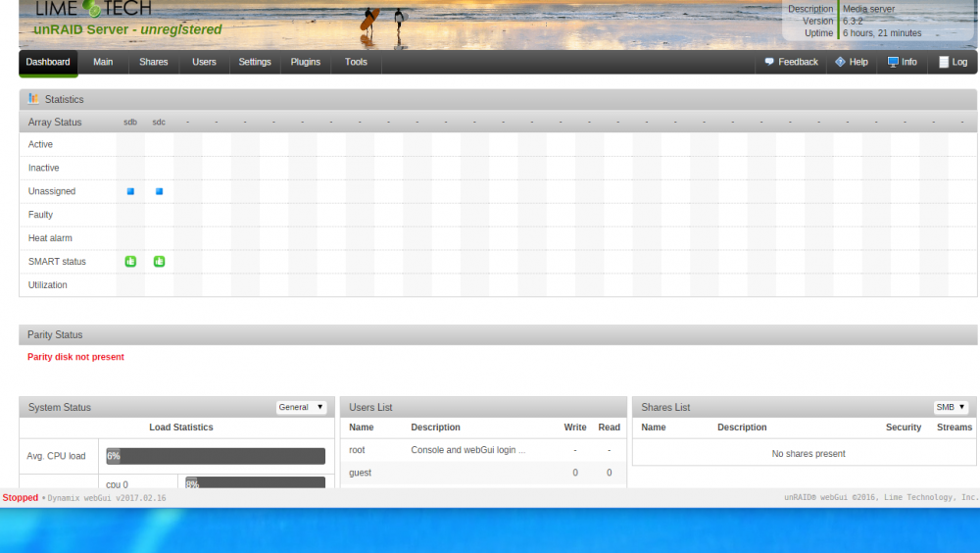This screenshot has height=553, width=980.
Task: Open the Help toggle
Action: coord(852,62)
